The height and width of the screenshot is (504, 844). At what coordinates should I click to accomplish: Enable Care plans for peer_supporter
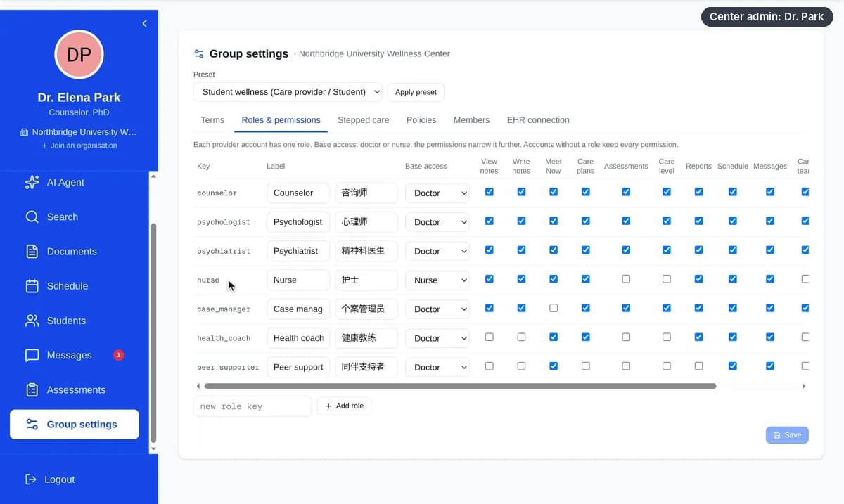(x=586, y=366)
